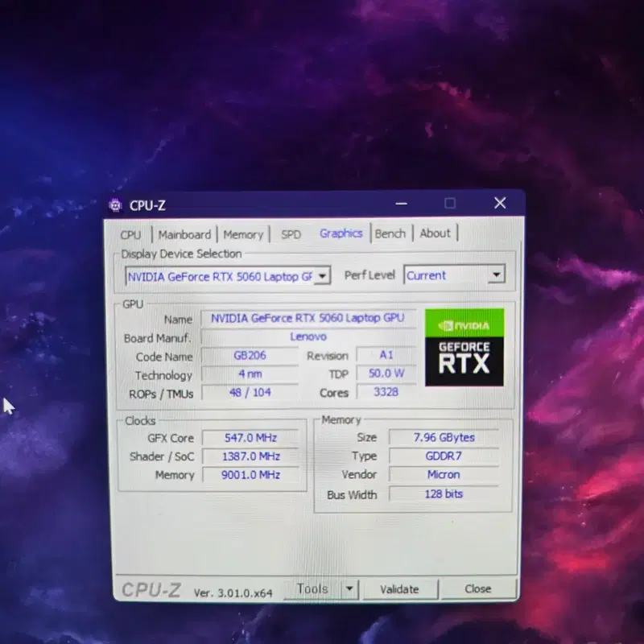The width and height of the screenshot is (644, 644).
Task: Click the memory Size value 7.96 GBytes
Action: click(x=444, y=437)
